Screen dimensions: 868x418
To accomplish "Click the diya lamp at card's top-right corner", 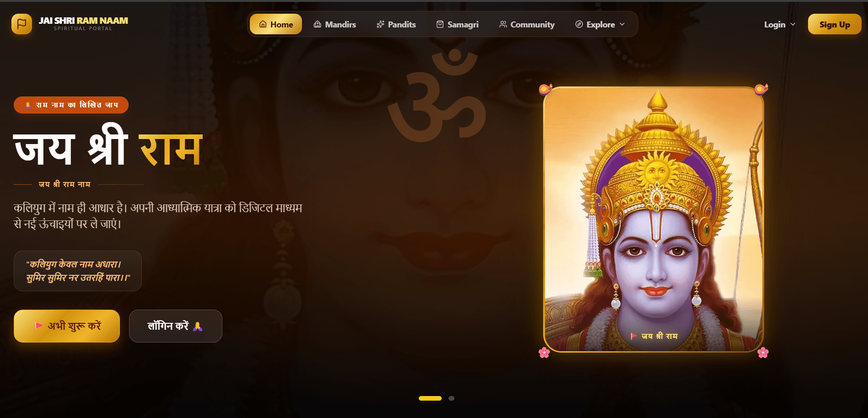I will click(x=761, y=89).
